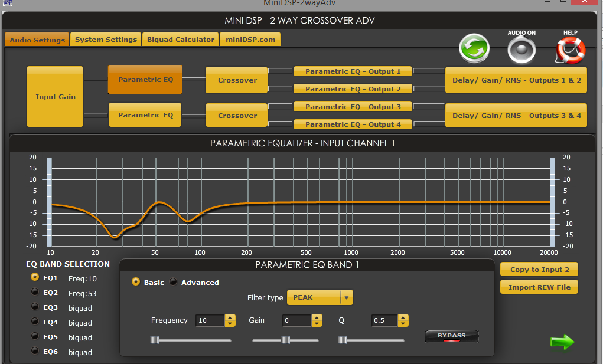This screenshot has height=364, width=603.
Task: Select EQ5 band radio button
Action: (x=35, y=336)
